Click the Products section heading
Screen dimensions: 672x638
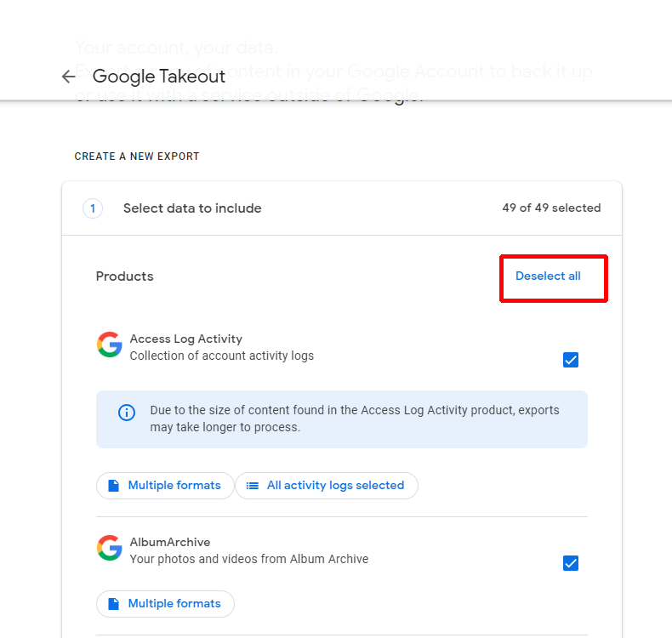(124, 276)
